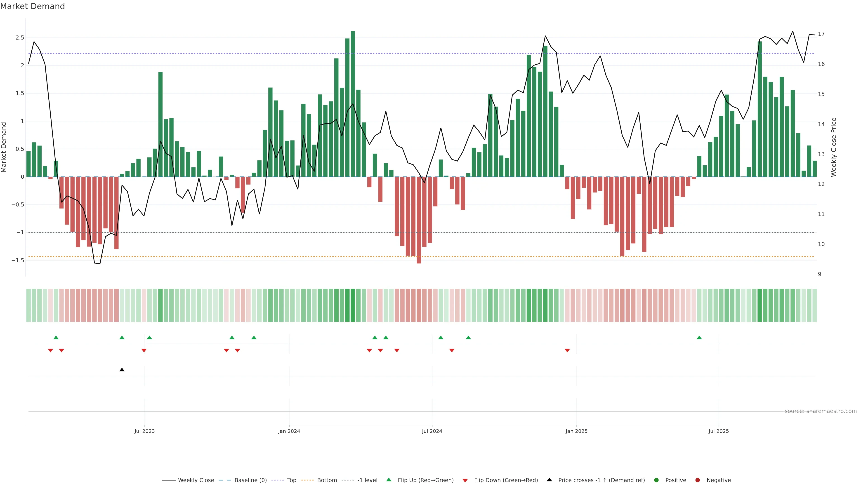Toggle the Weekly Close series in legend
The width and height of the screenshot is (868, 488).
click(x=196, y=480)
